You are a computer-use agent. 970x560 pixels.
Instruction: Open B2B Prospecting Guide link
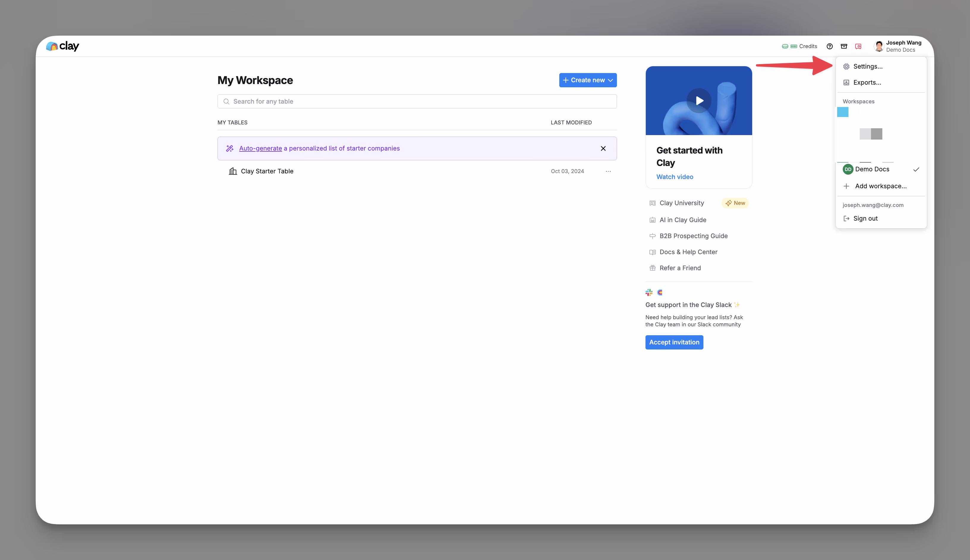click(x=694, y=236)
